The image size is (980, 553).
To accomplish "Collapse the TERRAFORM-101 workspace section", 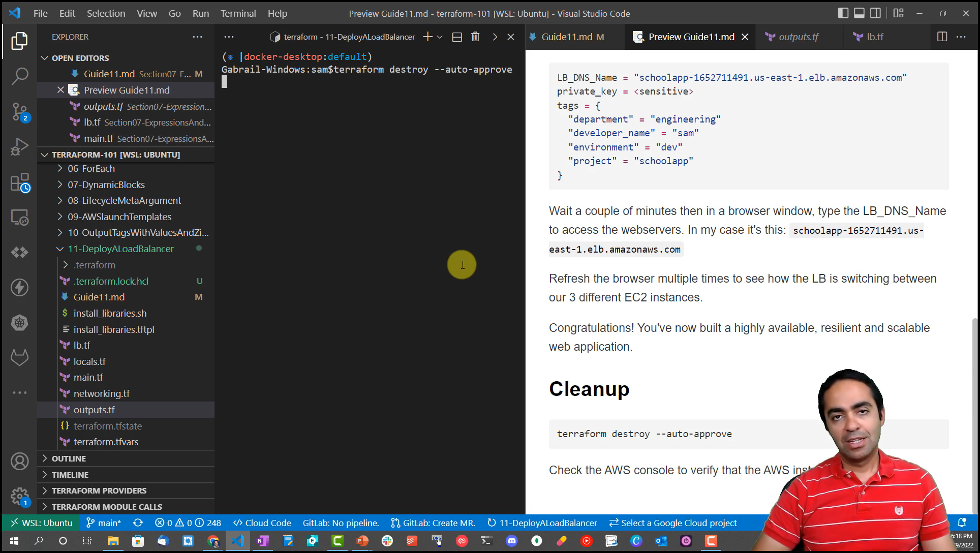I will pyautogui.click(x=45, y=155).
